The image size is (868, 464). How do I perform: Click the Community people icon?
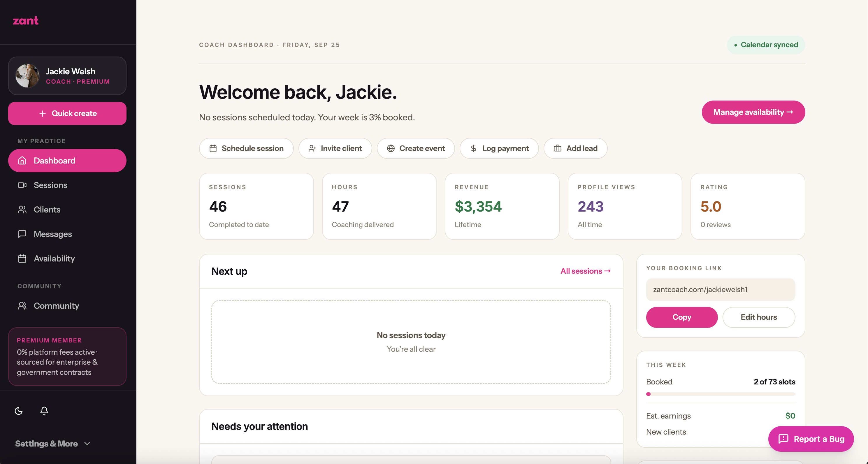(x=22, y=306)
